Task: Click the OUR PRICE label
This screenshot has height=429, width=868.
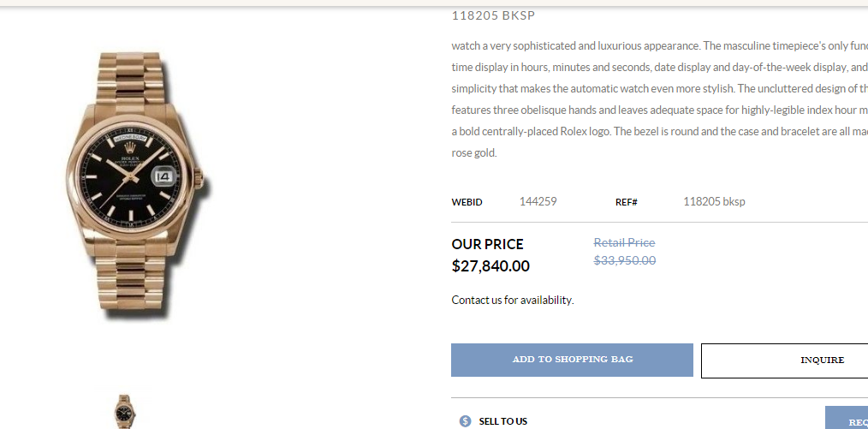Action: 487,244
